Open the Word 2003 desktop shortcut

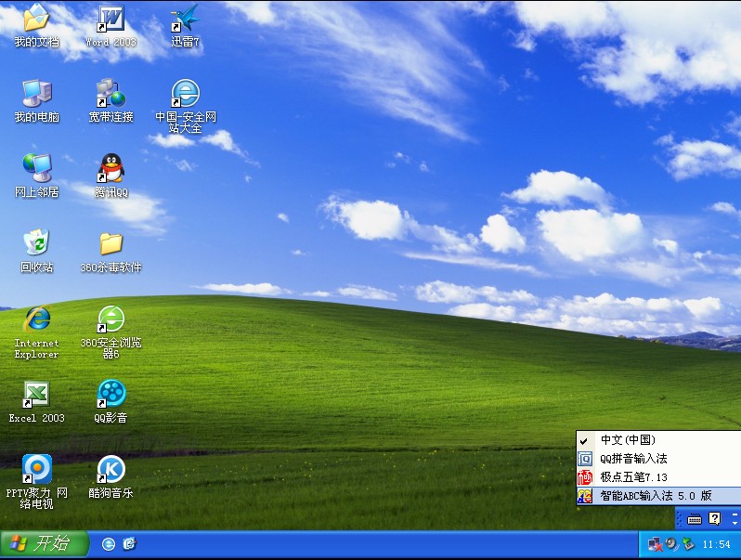pyautogui.click(x=110, y=20)
